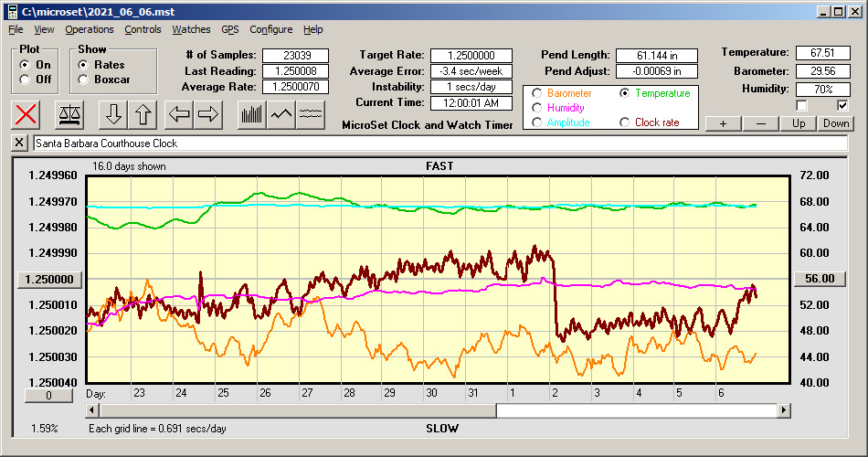The height and width of the screenshot is (457, 868).
Task: Click the Average Rate field
Action: pos(296,87)
